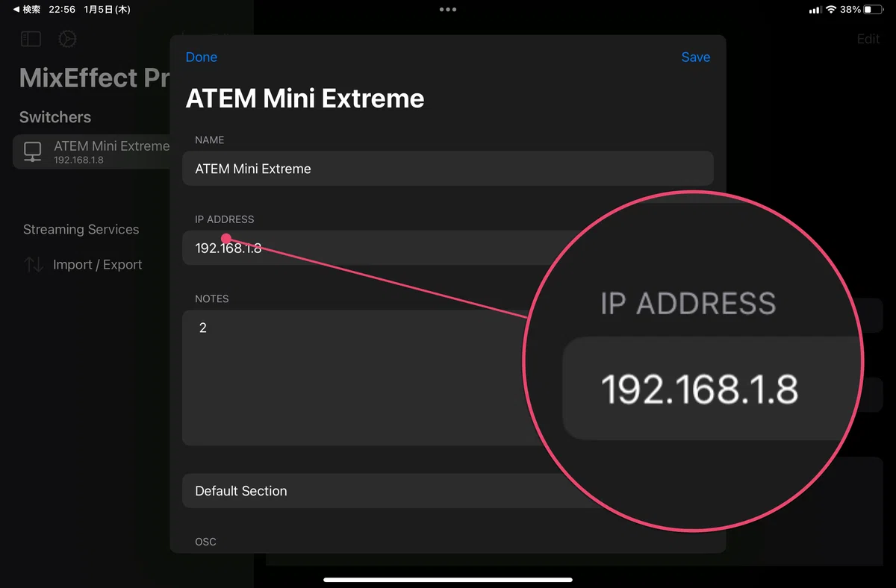
Task: Tap the cellular signal bars icon
Action: 815,10
